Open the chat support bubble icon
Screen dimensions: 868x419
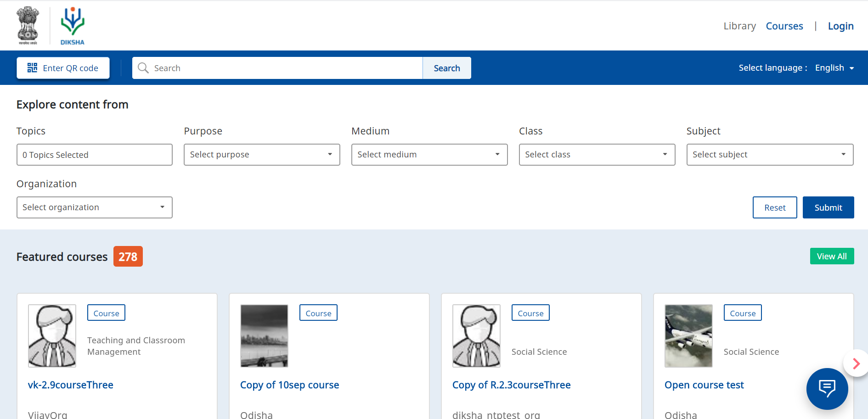tap(827, 388)
